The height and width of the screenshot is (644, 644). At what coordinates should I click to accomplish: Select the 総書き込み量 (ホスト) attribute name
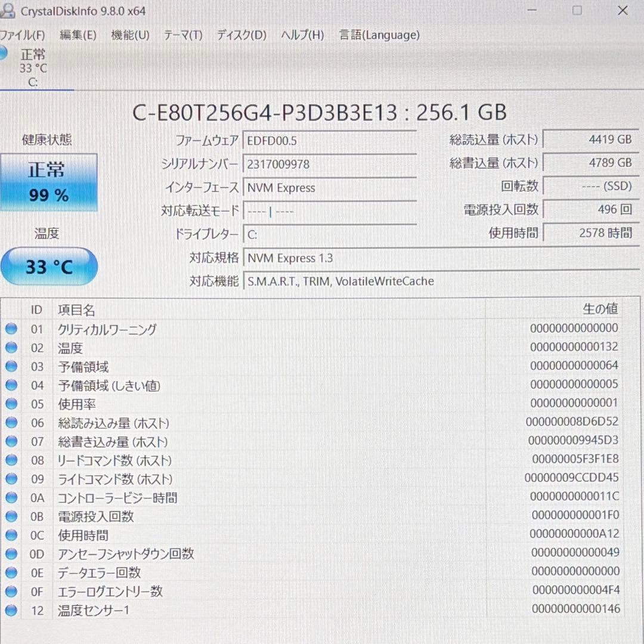point(113,442)
